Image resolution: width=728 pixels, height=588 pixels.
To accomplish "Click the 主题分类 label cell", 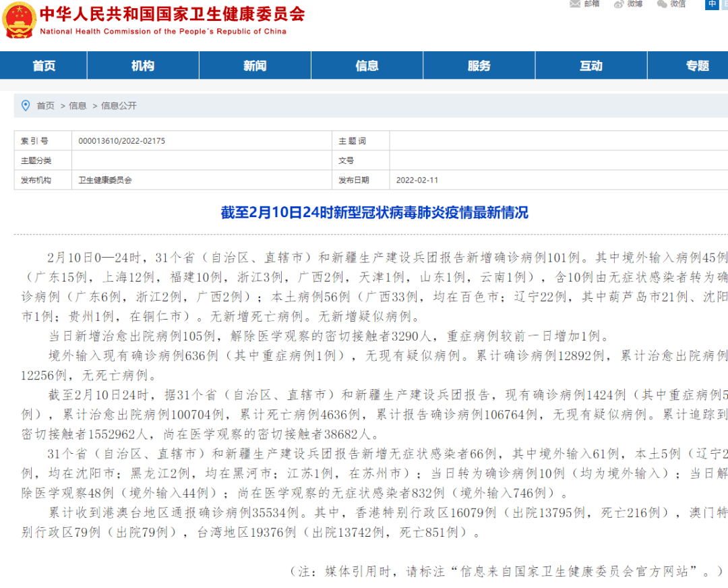I will (43, 160).
